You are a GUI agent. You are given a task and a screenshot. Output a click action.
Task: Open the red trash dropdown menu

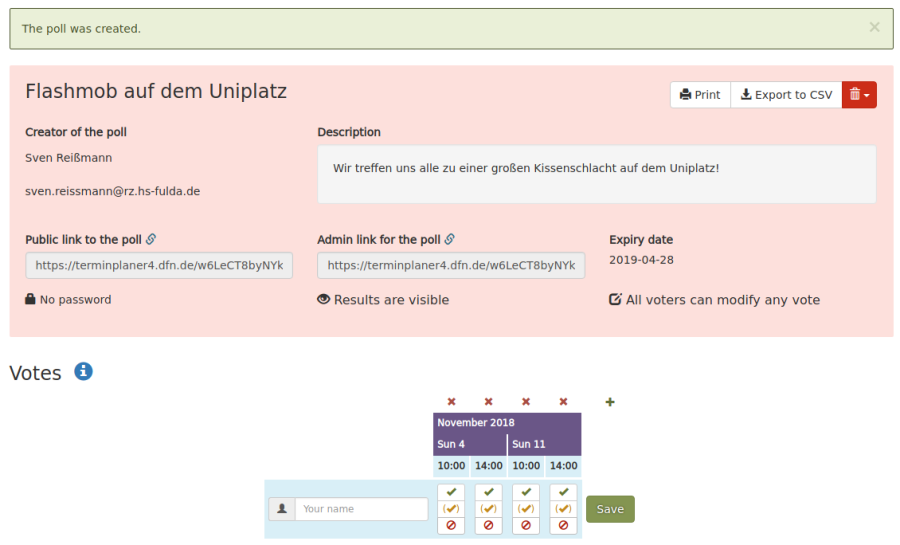(859, 95)
